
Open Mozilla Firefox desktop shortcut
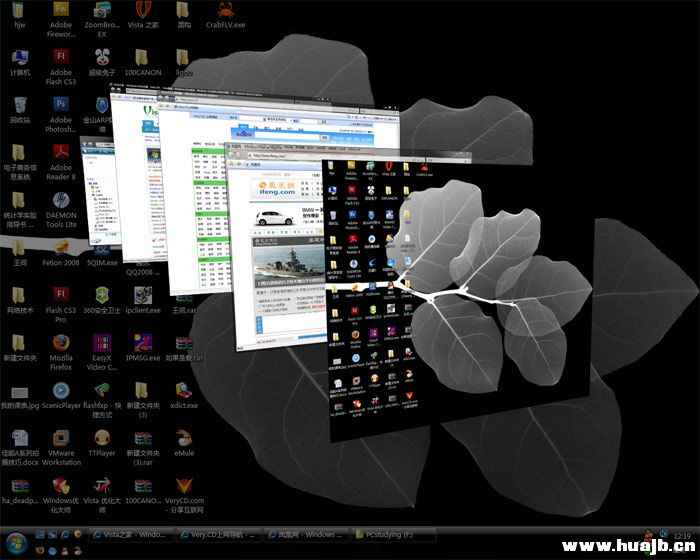coord(61,341)
